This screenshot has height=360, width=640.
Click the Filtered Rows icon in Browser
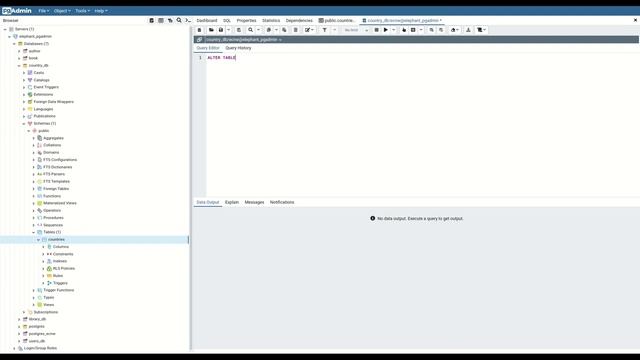pyautogui.click(x=170, y=20)
